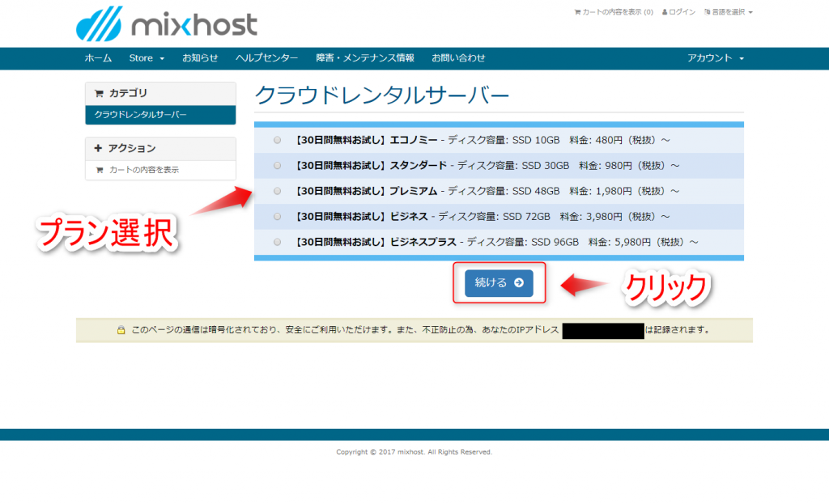
Task: Select the ビジネス plan radio button
Action: tap(278, 217)
